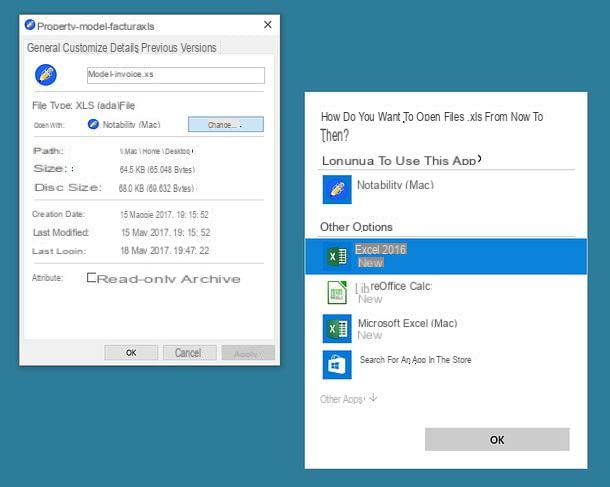
Task: Click the down arrow beside Other Apps
Action: click(x=373, y=398)
